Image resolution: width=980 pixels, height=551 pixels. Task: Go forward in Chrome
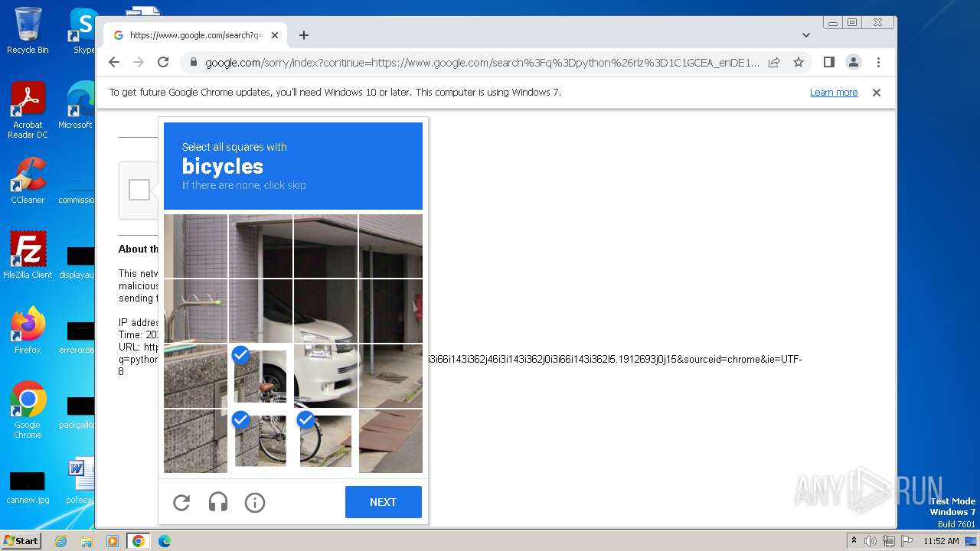point(139,62)
